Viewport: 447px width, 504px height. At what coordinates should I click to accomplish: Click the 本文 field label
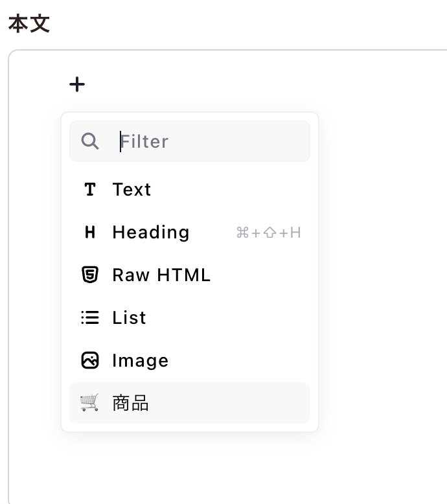point(29,24)
